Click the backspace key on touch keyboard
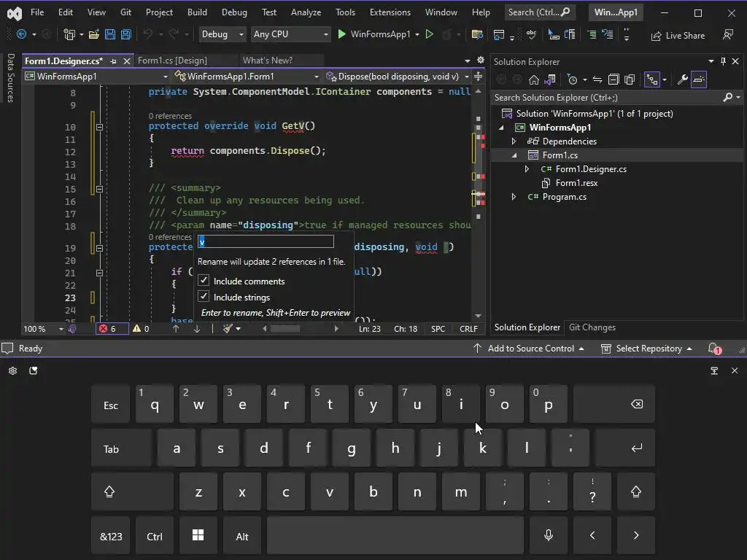The image size is (747, 560). click(x=614, y=404)
